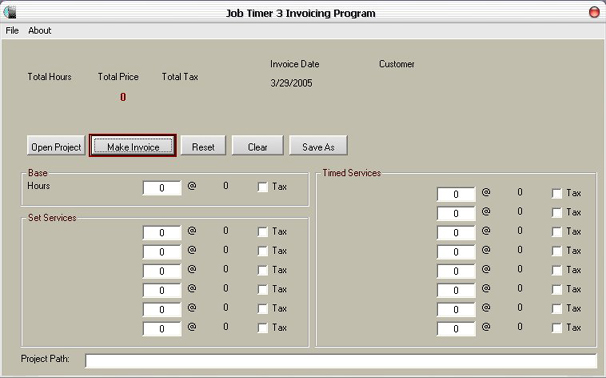Check Tax in fifth Set Services row
Viewport: 606px width, 378px height.
263,309
